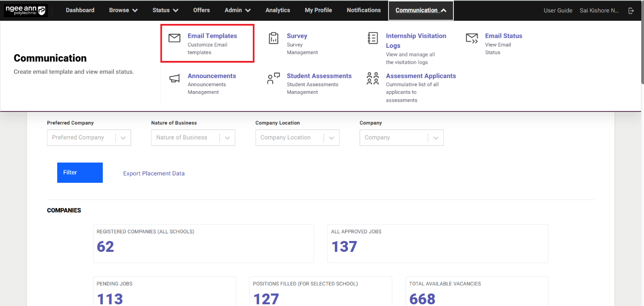The image size is (644, 306).
Task: Click the Internship Visitation Logs icon
Action: click(x=373, y=38)
